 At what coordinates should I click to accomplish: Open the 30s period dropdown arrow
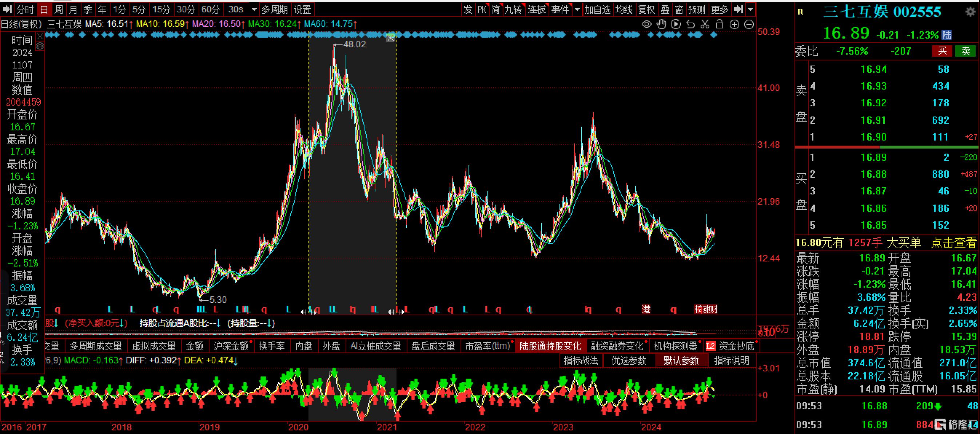tap(254, 9)
